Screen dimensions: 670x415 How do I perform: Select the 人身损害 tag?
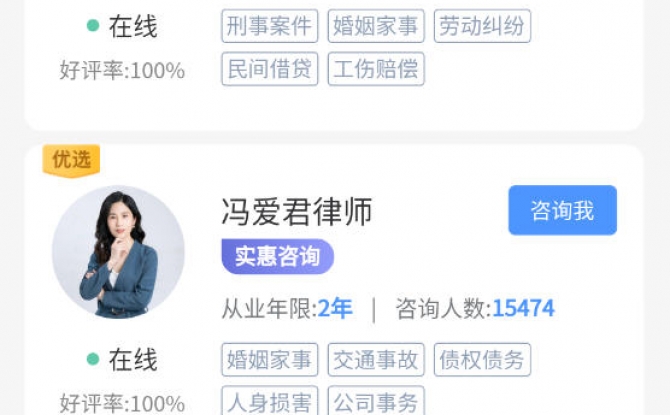coord(270,400)
